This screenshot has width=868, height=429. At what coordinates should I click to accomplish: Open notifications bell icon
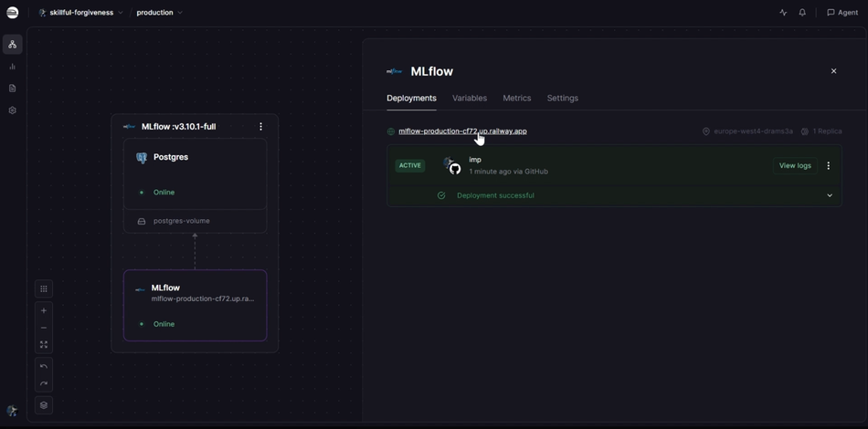802,12
